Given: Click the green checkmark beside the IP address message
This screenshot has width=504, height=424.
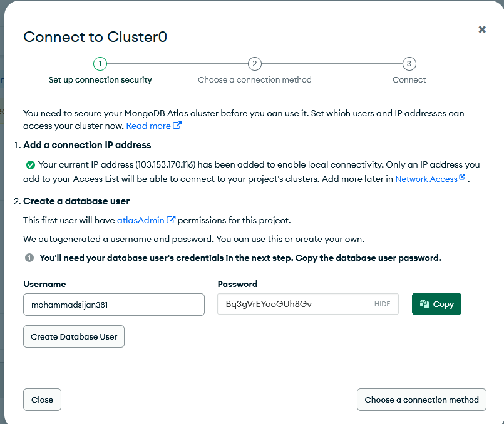Looking at the screenshot, I should [30, 165].
